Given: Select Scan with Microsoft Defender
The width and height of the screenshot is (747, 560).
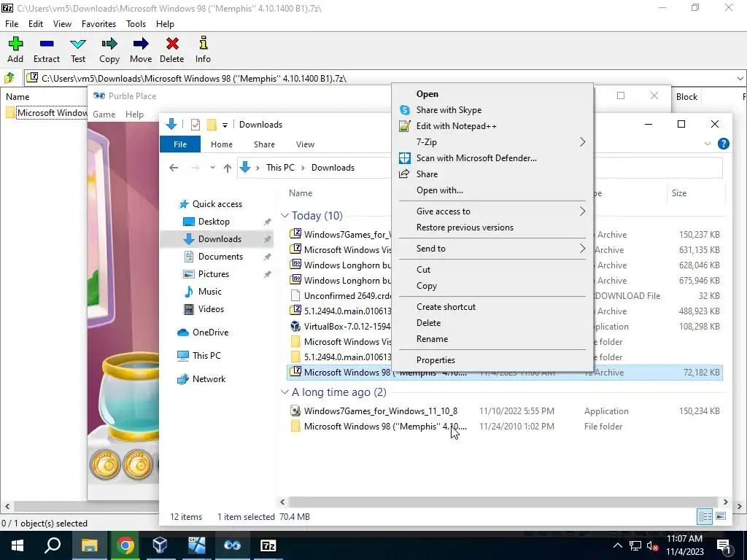Looking at the screenshot, I should coord(492,158).
